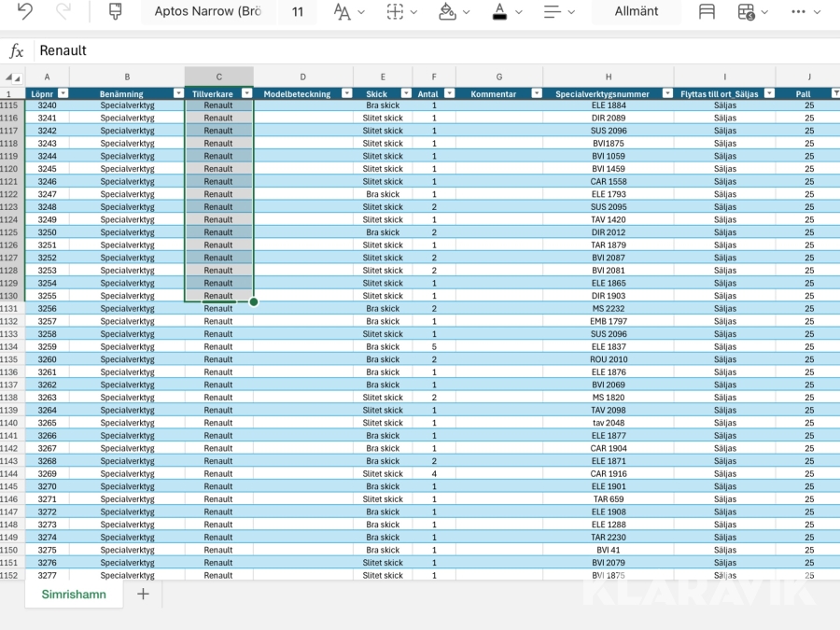Open the Specialverktygsnummer filter dropdown
Viewport: 840px width, 630px height.
click(667, 93)
